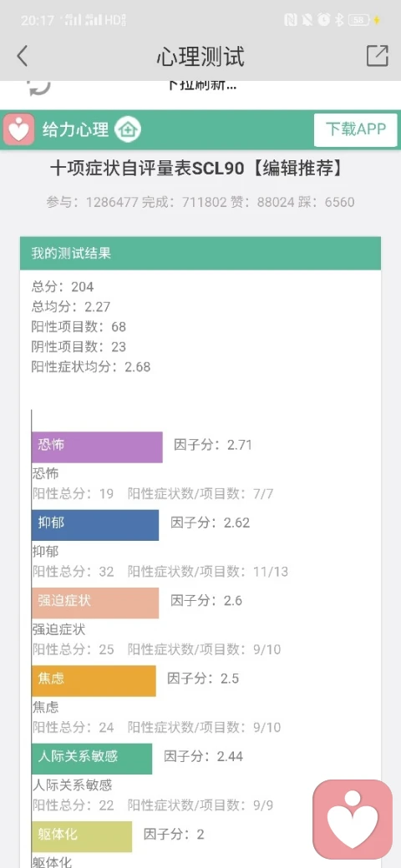Click the 下载APP button
The height and width of the screenshot is (868, 401).
pos(356,130)
